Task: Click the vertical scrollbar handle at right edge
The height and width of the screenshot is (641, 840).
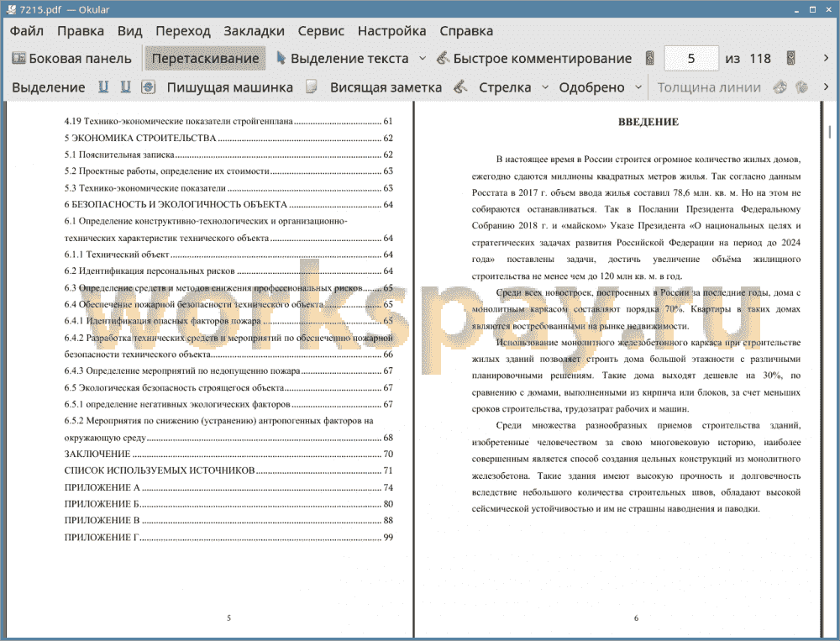Action: pos(829,131)
